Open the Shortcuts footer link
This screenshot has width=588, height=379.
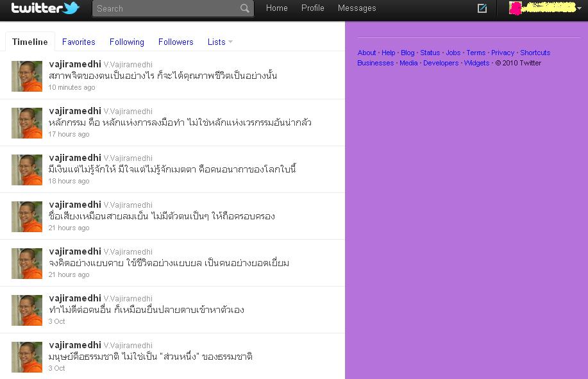click(x=535, y=53)
